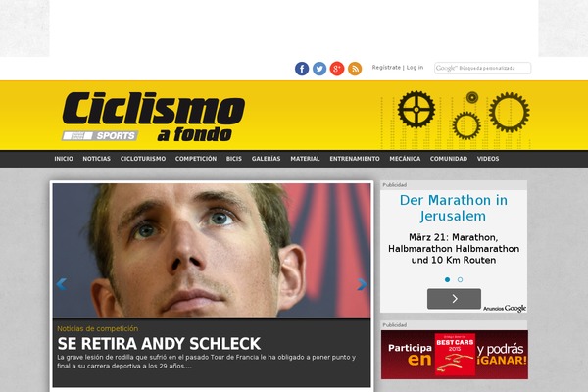The height and width of the screenshot is (392, 588).
Task: Open Der Marathon in Jerusalem ad title
Action: click(454, 208)
